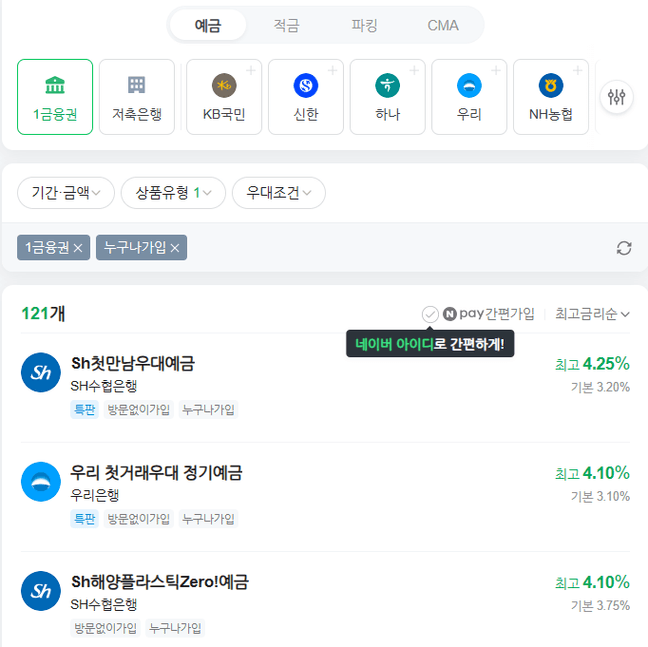Click the 네이버 아이디로 간편하게! tooltip
The height and width of the screenshot is (647, 648).
430,343
